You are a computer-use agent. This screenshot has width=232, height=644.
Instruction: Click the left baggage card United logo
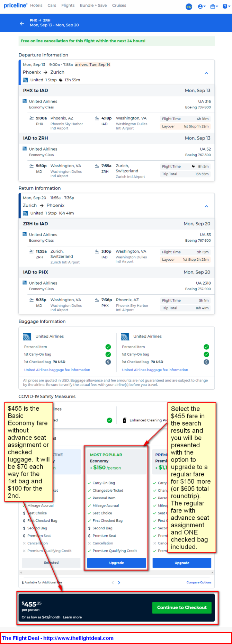[x=27, y=337]
